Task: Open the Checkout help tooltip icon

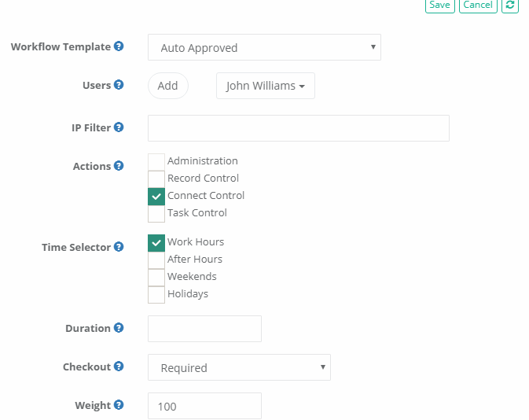Action: click(119, 367)
